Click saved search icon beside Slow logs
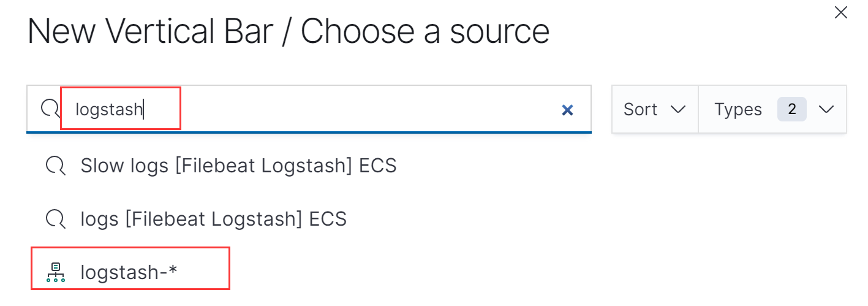This screenshot has width=868, height=306. tap(56, 166)
